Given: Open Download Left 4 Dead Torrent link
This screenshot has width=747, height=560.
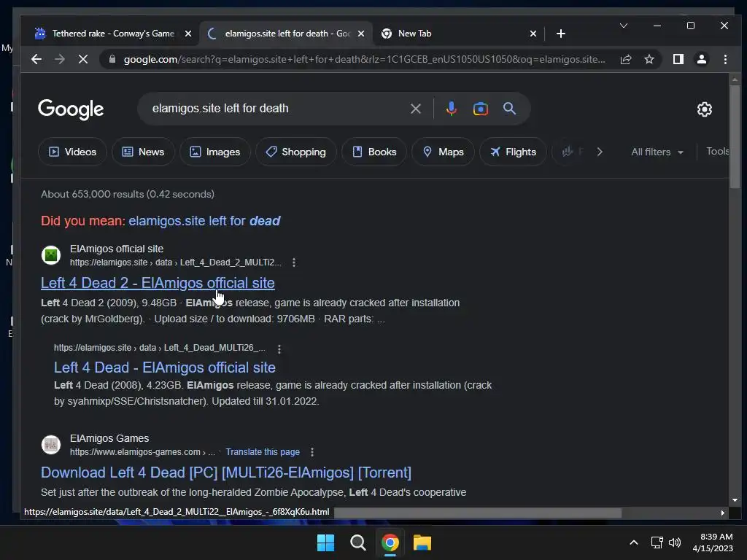Looking at the screenshot, I should click(x=226, y=472).
